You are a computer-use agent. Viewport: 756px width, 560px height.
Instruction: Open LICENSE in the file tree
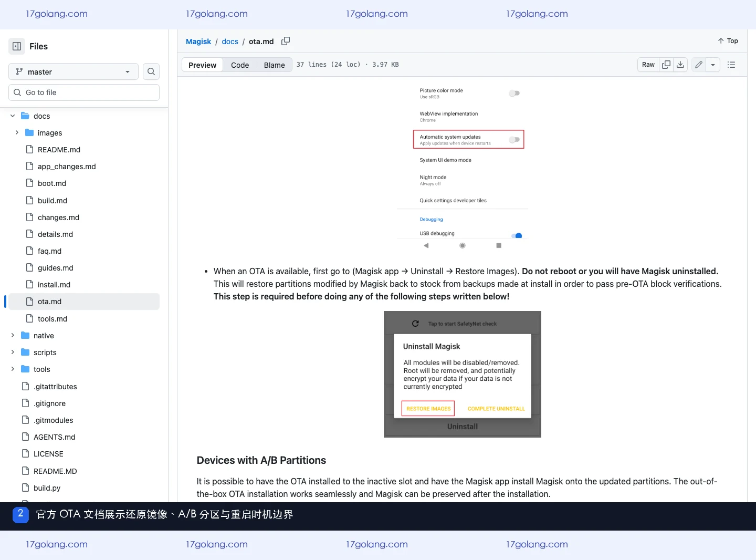[48, 454]
